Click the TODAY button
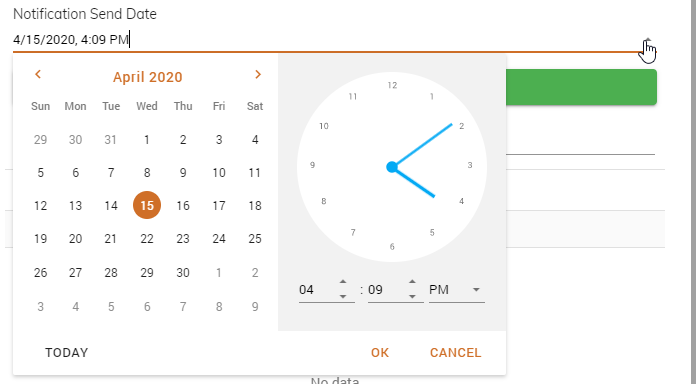 tap(67, 352)
